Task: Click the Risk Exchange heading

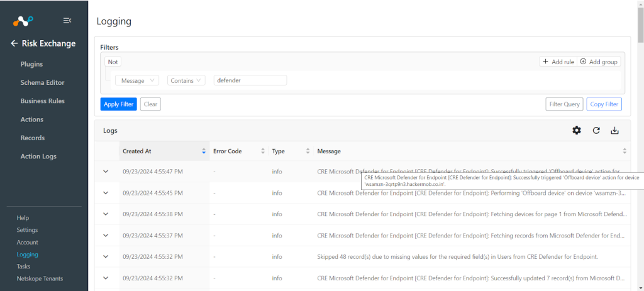Action: (48, 43)
